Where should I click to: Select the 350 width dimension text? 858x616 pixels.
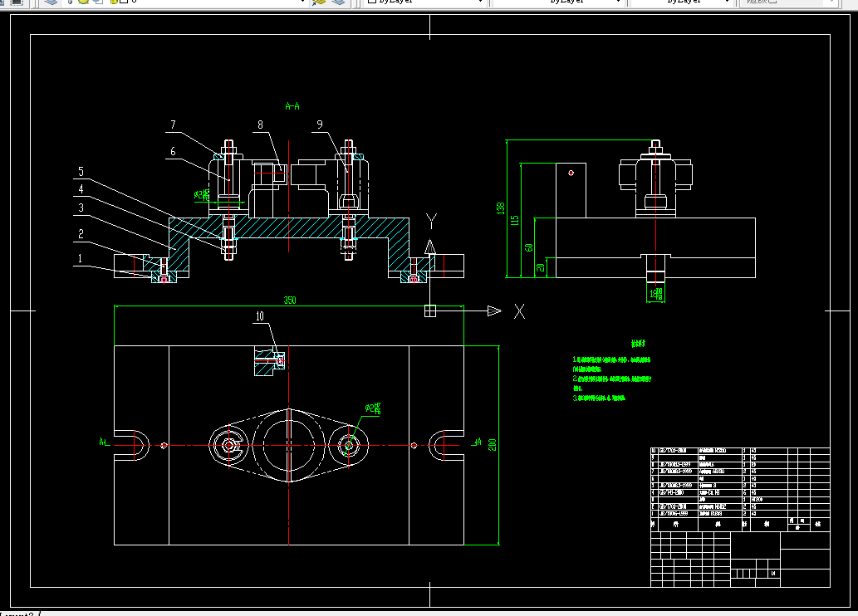[290, 300]
